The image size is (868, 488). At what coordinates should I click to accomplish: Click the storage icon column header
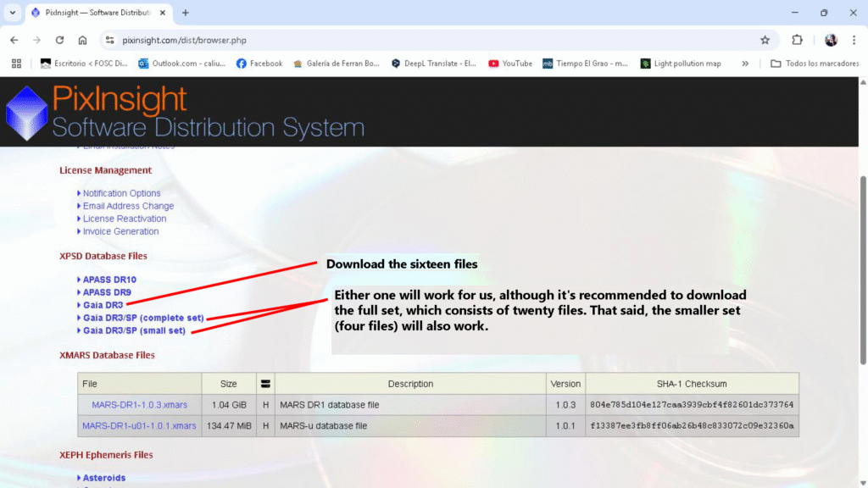[x=265, y=384]
